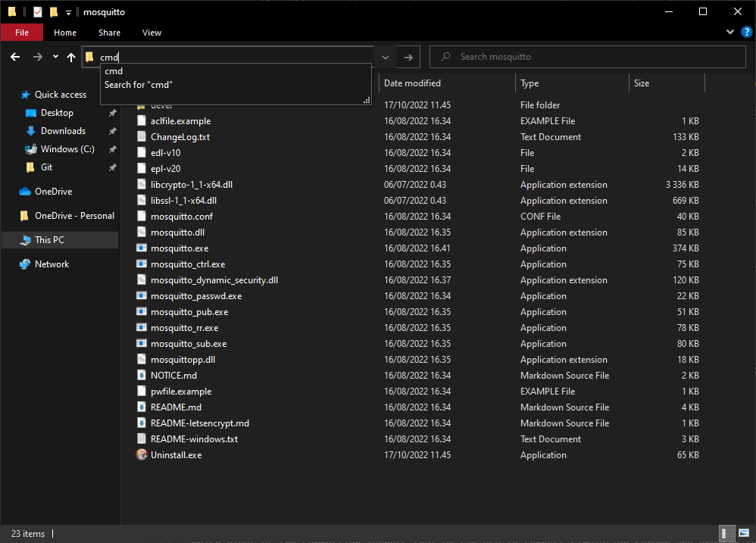Click the Back navigation arrow
Viewport: 756px width, 543px height.
coord(15,57)
